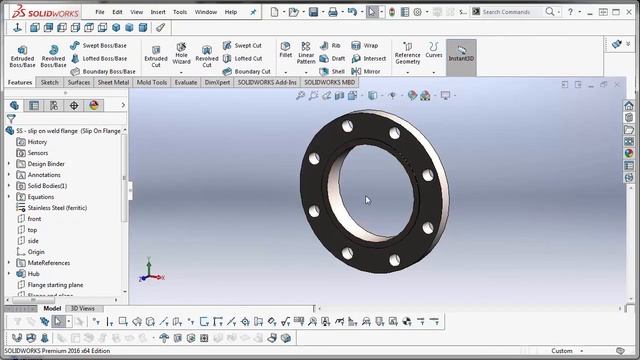Switch to the Surfaces tab
Image resolution: width=640 pixels, height=360 pixels.
click(x=78, y=82)
